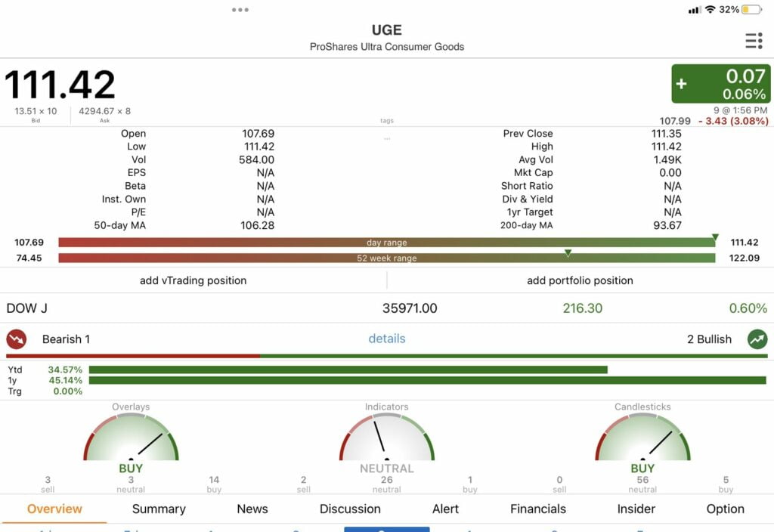Tap the plus icon in green change box
The height and width of the screenshot is (532, 774).
[x=682, y=84]
